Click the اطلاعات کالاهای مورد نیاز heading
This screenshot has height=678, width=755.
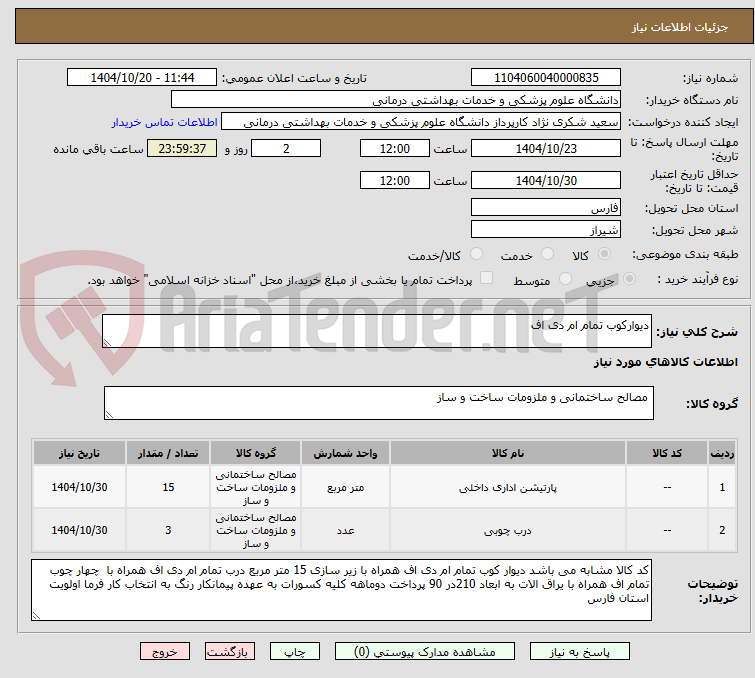pos(665,362)
